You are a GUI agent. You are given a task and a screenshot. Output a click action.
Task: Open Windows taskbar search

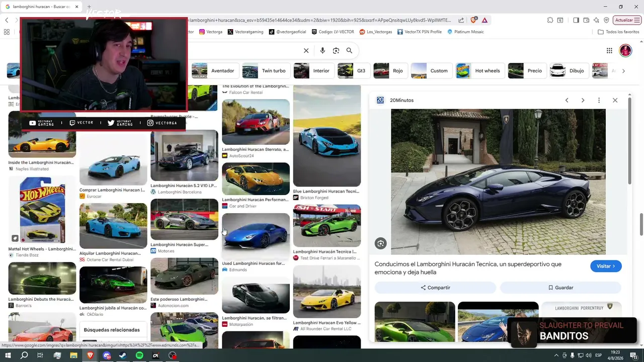[24, 355]
